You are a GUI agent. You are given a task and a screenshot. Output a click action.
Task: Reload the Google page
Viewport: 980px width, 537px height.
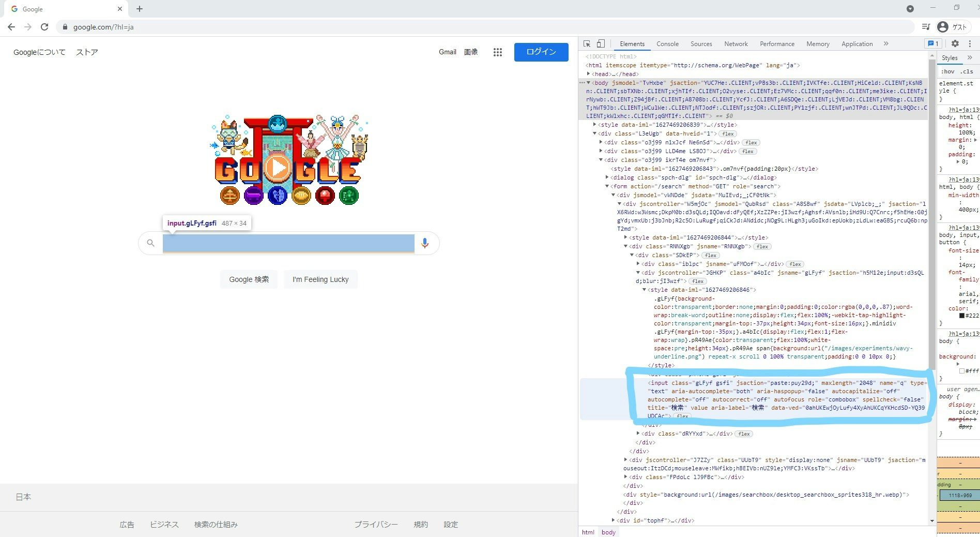[44, 27]
